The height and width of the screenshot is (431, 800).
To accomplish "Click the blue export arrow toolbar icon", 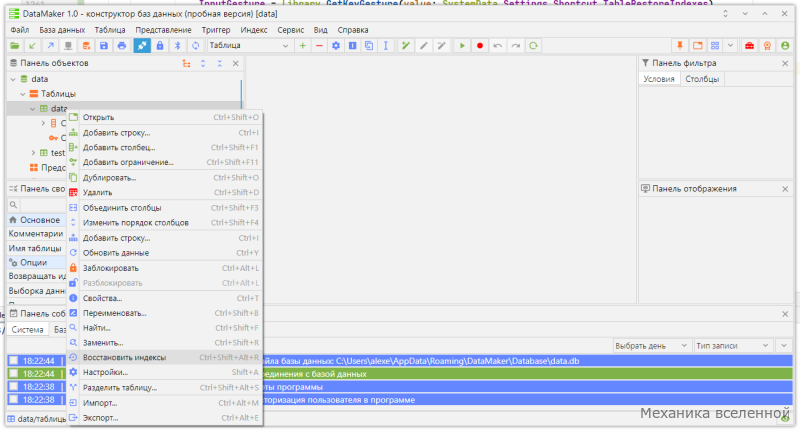I will click(51, 46).
